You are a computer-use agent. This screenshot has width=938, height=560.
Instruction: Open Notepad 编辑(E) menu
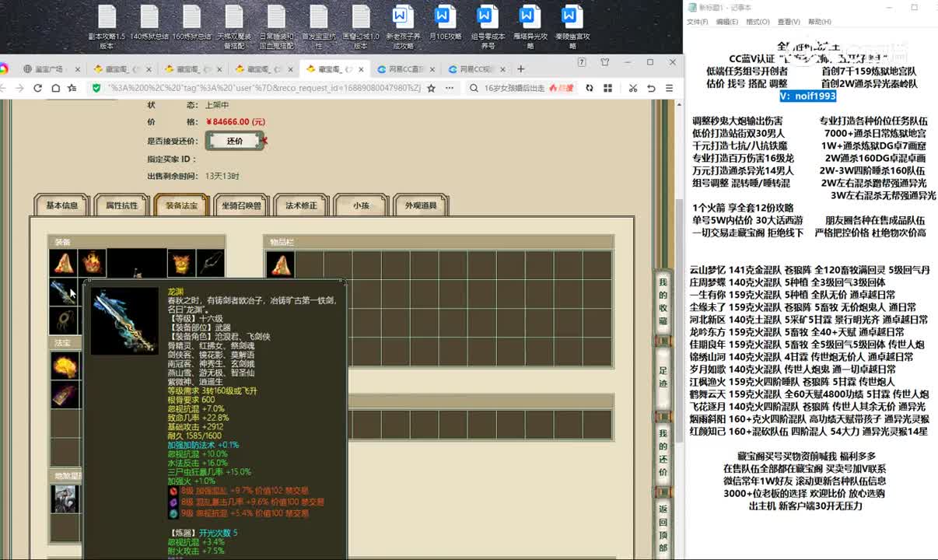click(x=727, y=22)
